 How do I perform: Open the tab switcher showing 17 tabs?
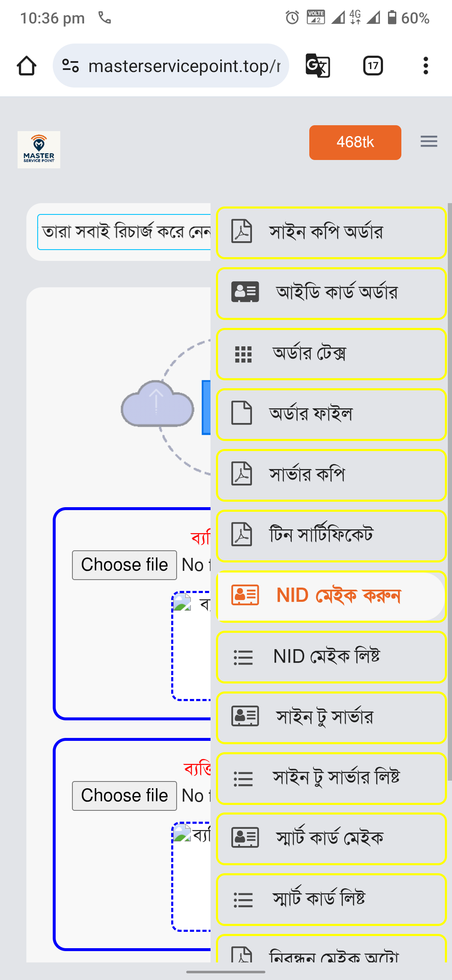pyautogui.click(x=373, y=66)
